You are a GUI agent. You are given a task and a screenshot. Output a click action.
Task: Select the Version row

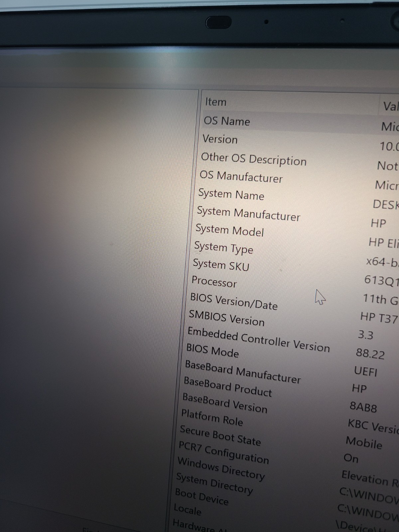point(220,139)
